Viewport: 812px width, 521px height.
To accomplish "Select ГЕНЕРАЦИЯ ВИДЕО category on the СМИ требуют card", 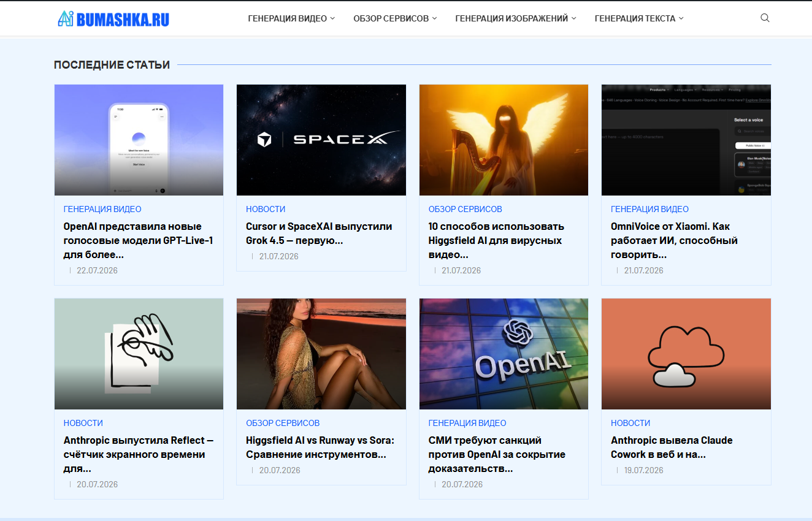I will click(467, 423).
